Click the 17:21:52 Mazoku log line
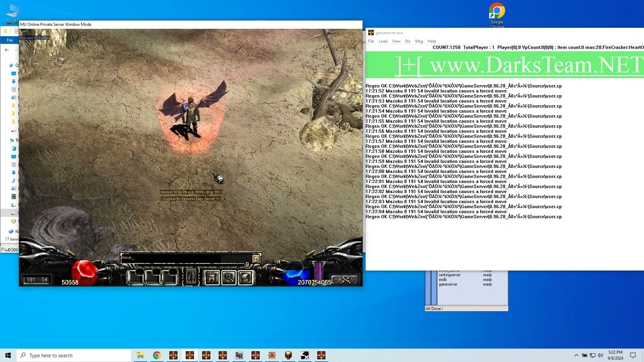 coord(436,91)
